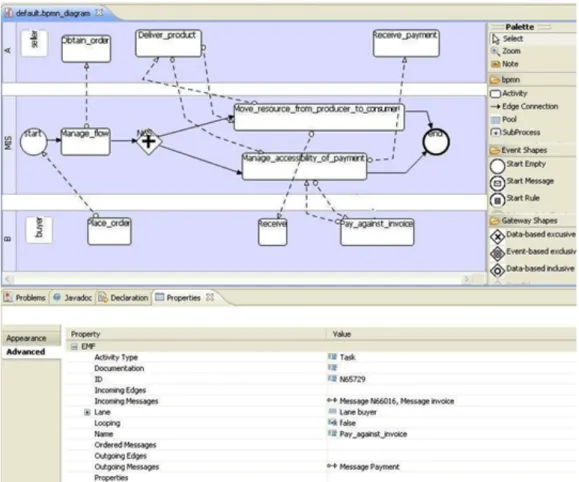
Task: Pick the Data-based exclusive gateway
Action: click(x=533, y=235)
